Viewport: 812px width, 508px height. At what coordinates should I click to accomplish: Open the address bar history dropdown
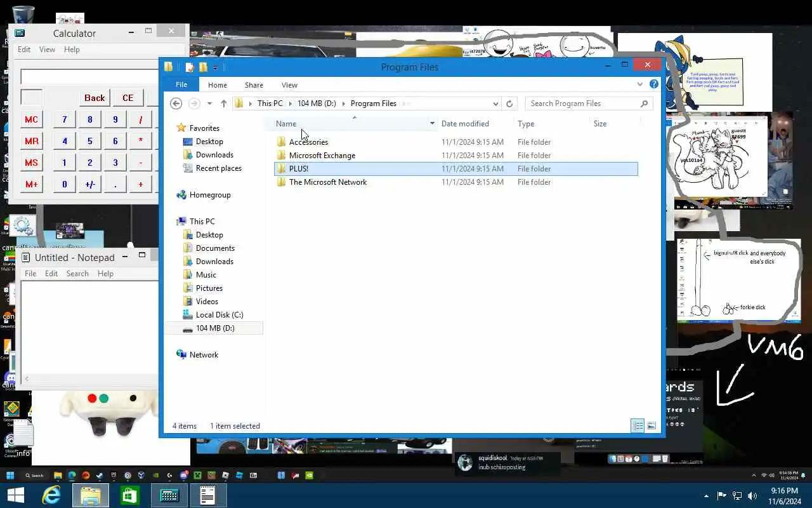click(495, 104)
